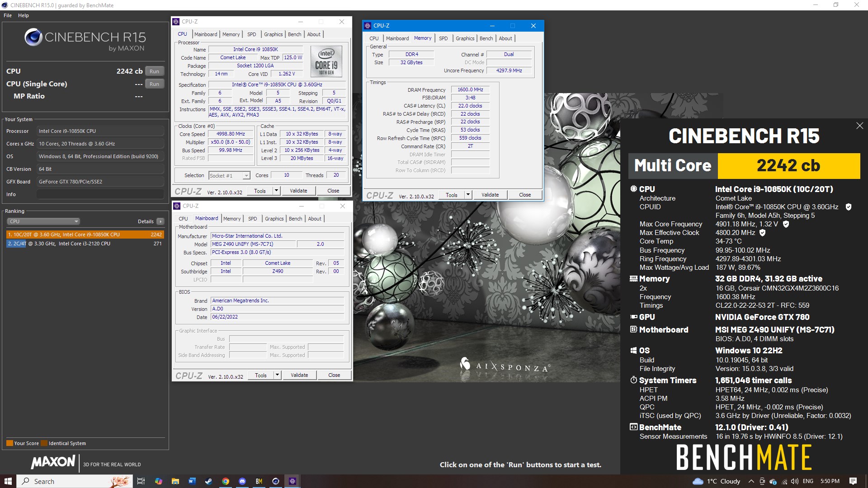This screenshot has width=868, height=488.
Task: Open the Wi-Fi network tray icon
Action: click(784, 481)
